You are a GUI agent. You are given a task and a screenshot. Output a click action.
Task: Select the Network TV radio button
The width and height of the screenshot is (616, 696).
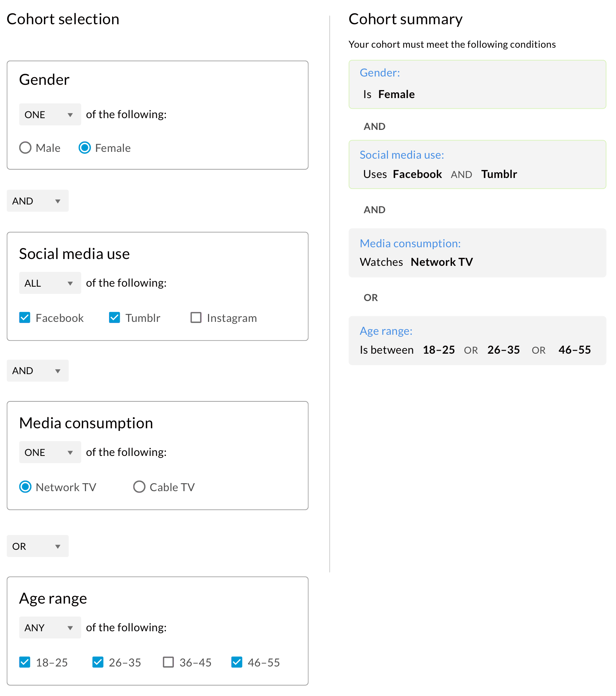(x=25, y=487)
